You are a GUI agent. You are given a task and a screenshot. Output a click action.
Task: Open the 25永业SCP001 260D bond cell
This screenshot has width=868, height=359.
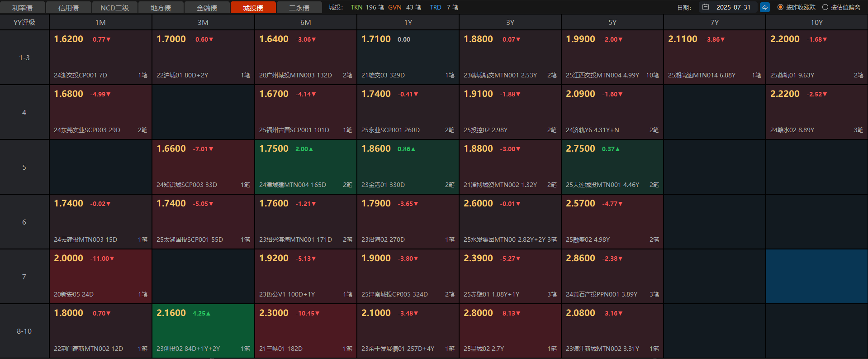point(408,112)
